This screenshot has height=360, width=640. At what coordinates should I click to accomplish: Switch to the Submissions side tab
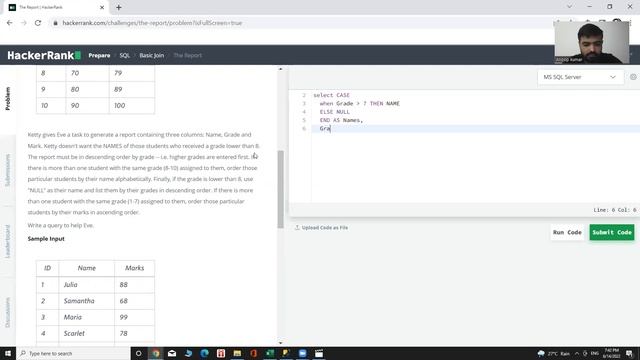pos(8,170)
